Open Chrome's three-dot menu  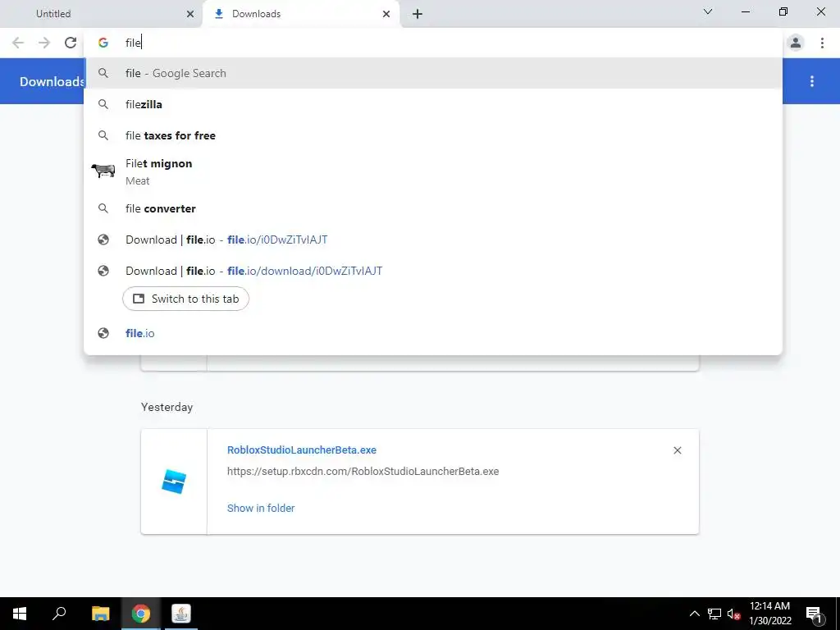pyautogui.click(x=822, y=43)
